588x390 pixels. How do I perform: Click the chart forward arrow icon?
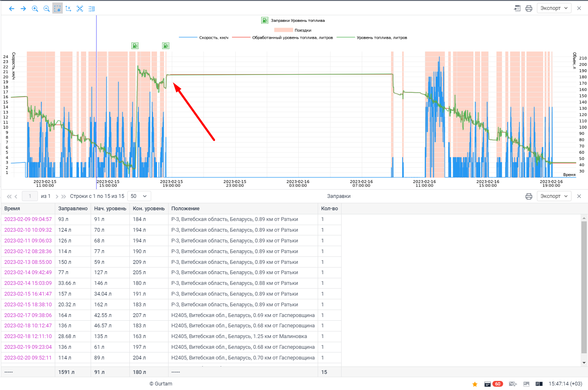click(x=23, y=9)
